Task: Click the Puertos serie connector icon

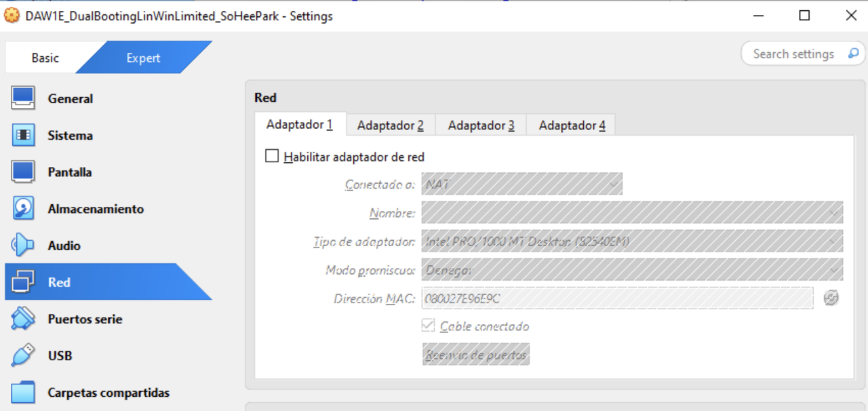Action: click(23, 318)
